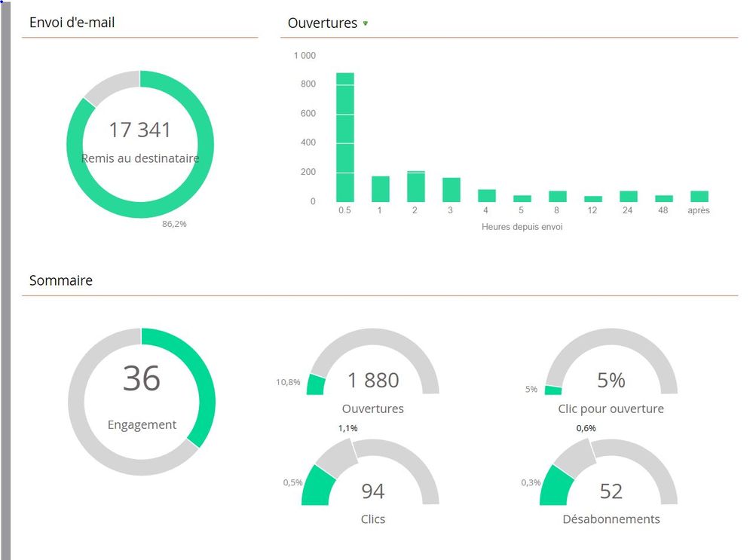753x560 pixels.
Task: Click the 4 hour bar in chart
Action: coord(486,195)
